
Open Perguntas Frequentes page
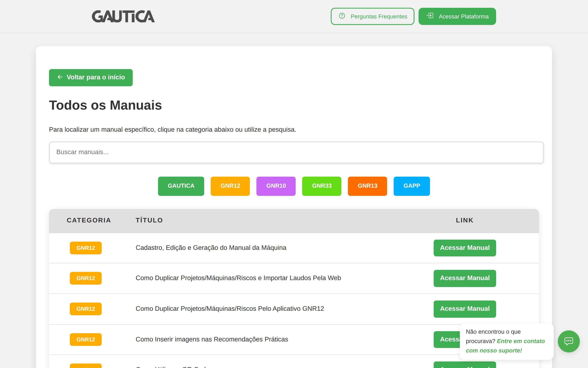click(x=372, y=16)
